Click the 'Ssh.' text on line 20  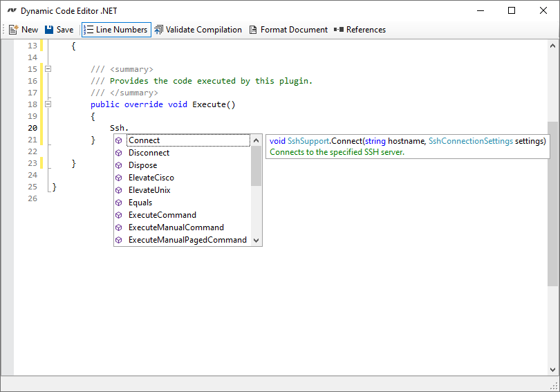coord(119,128)
